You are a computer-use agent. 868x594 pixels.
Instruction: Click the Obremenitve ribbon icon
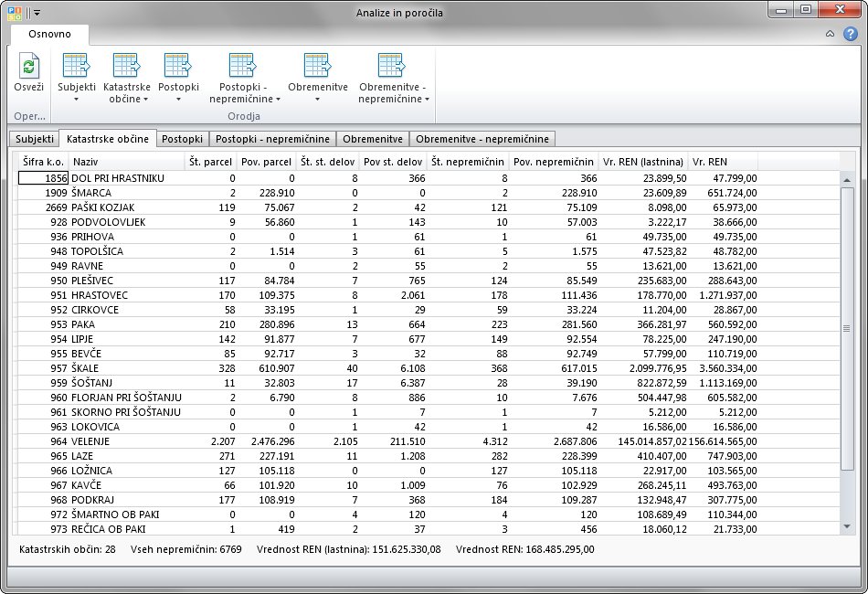(317, 65)
